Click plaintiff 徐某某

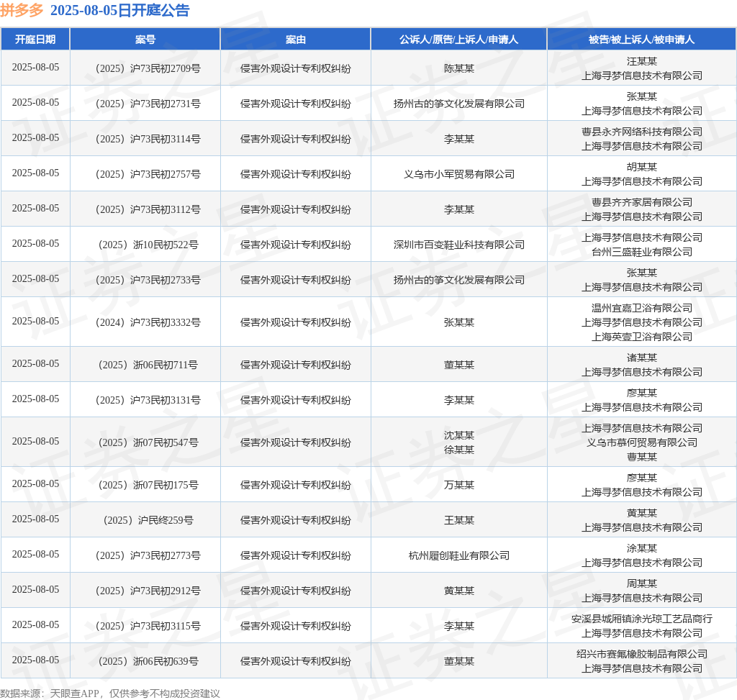pyautogui.click(x=458, y=450)
